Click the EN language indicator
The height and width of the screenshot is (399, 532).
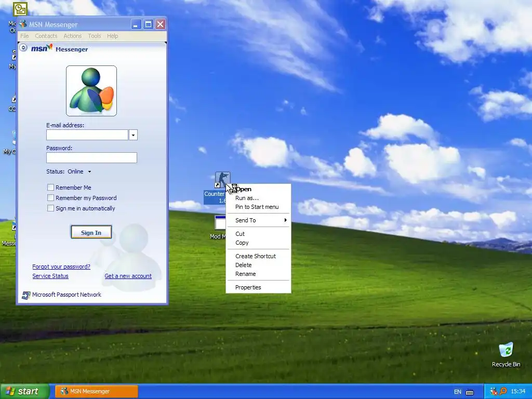[457, 392]
